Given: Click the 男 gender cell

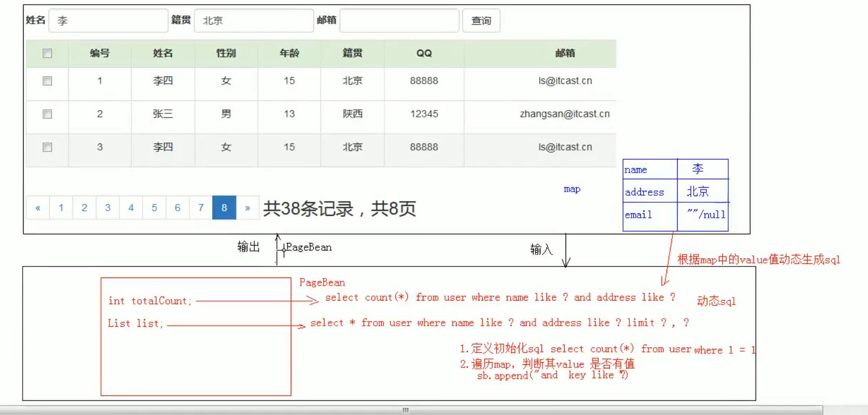Looking at the screenshot, I should point(226,114).
